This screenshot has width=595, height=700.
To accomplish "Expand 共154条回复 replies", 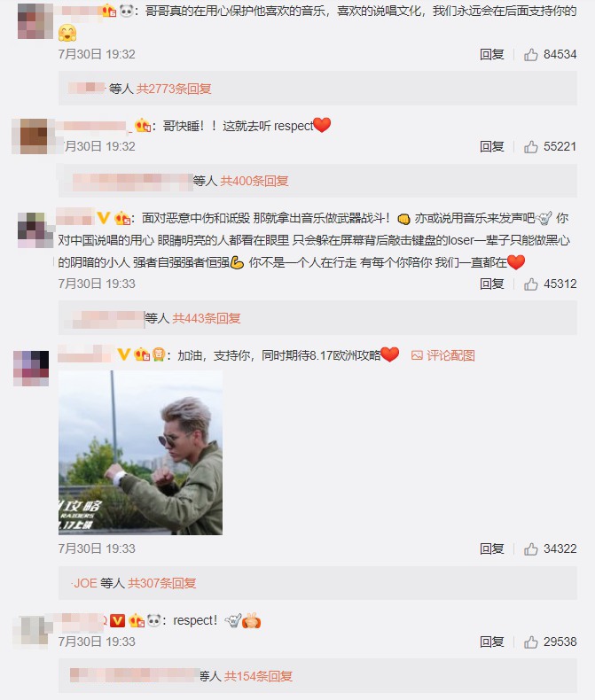I will point(258,676).
